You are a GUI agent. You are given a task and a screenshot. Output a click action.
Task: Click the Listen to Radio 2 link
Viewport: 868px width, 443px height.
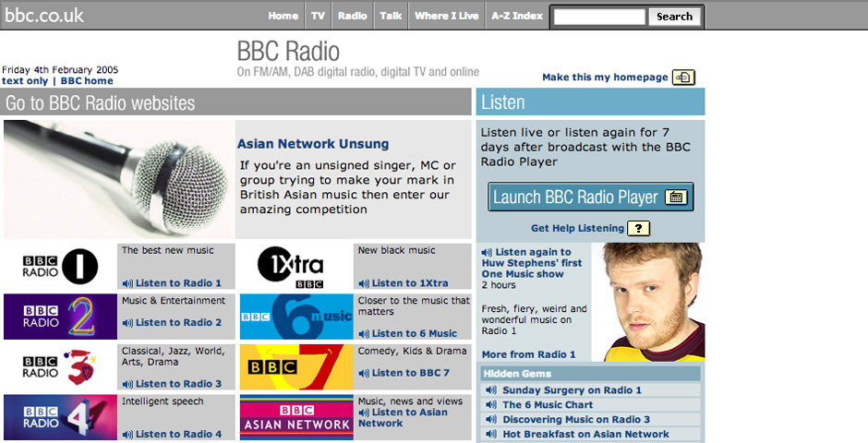(x=178, y=322)
